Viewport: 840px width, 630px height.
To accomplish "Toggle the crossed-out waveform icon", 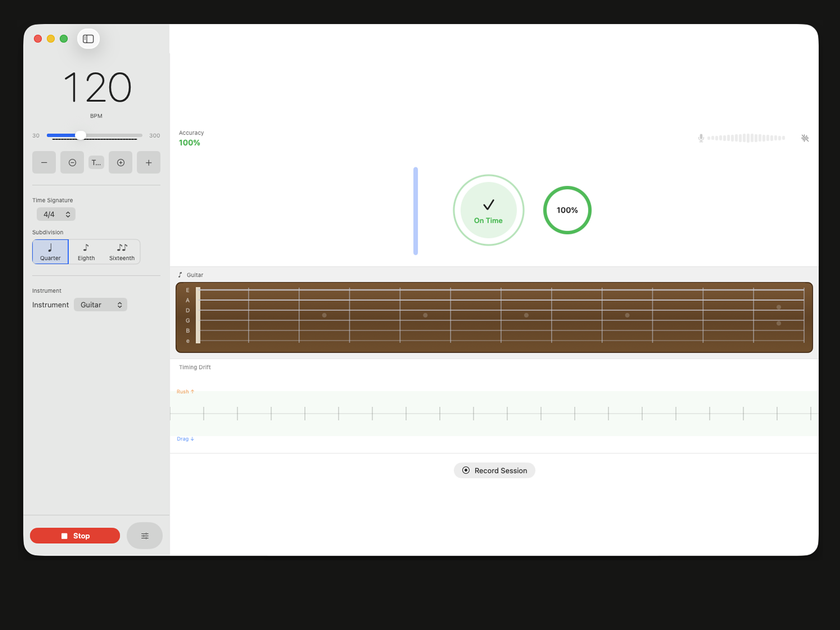I will [805, 138].
